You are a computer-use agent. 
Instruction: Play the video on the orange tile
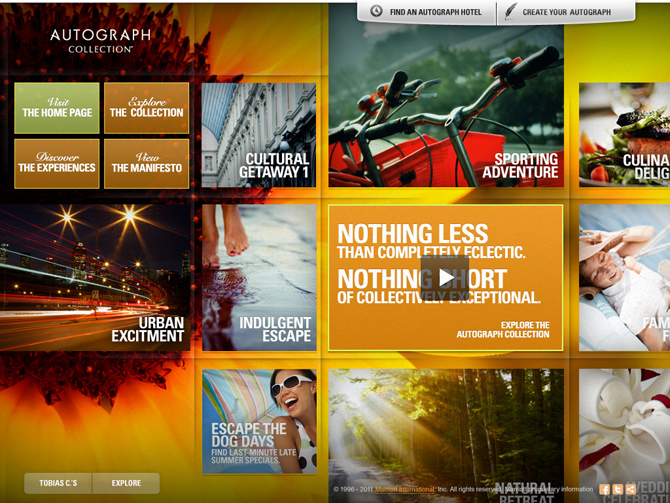coord(445,278)
